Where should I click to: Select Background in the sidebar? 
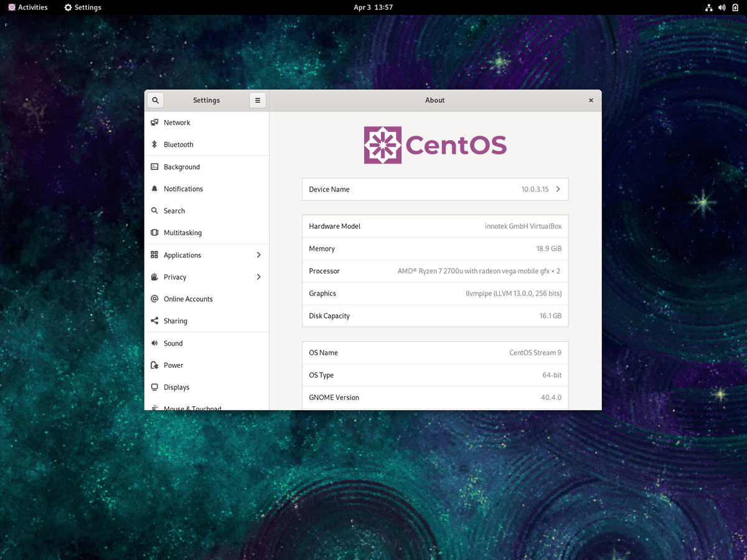tap(207, 167)
